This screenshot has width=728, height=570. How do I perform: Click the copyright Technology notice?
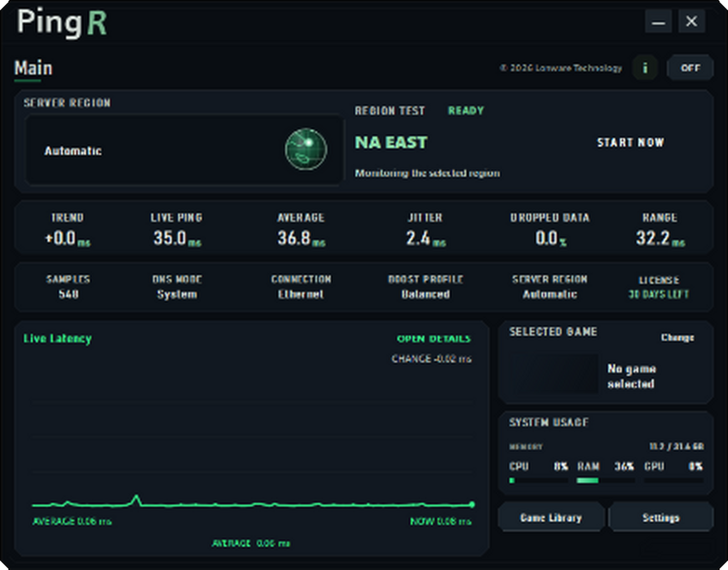tap(561, 68)
